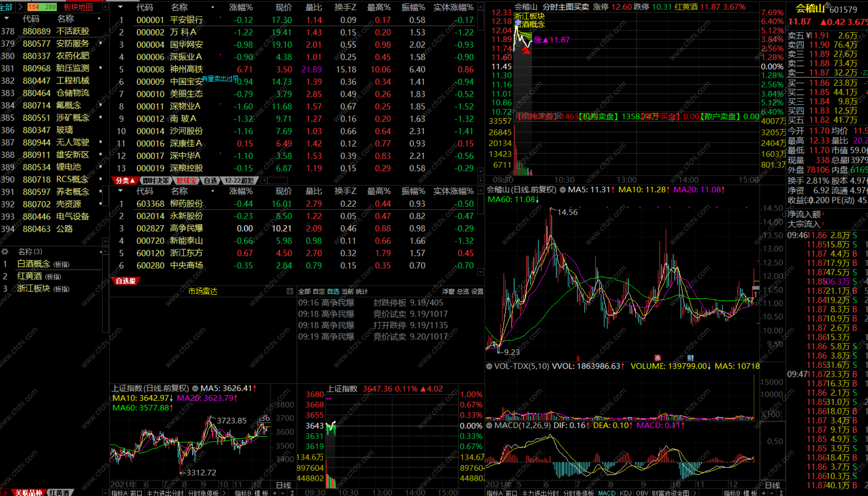Click the circular icon beside the MACD(12,26,9) label

point(489,426)
